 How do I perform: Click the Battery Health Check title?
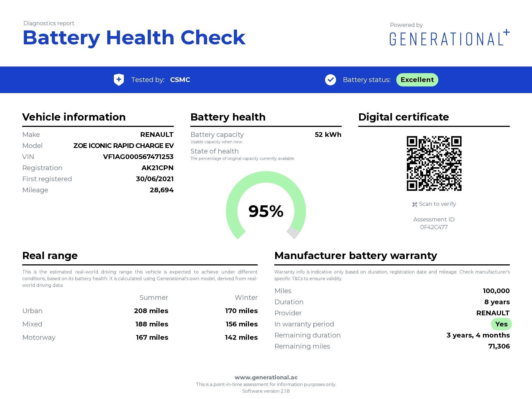134,37
